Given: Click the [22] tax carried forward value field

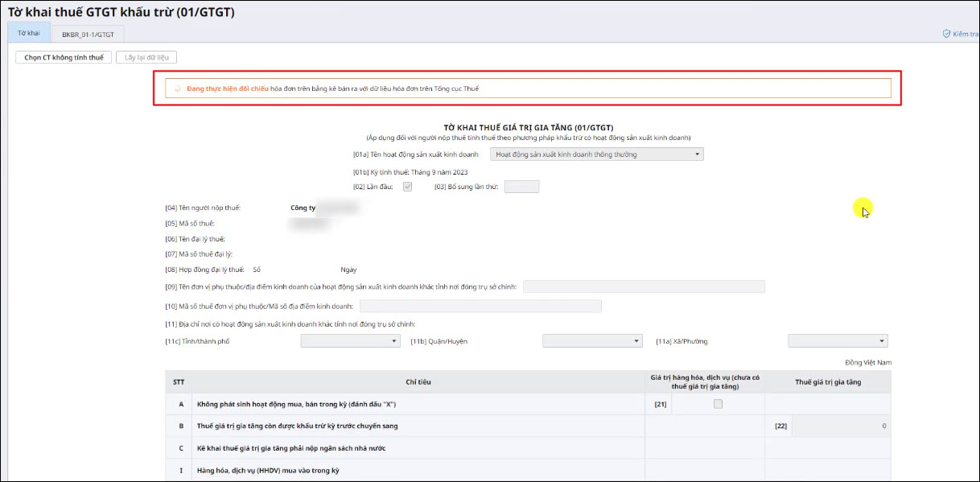Looking at the screenshot, I should click(x=841, y=426).
